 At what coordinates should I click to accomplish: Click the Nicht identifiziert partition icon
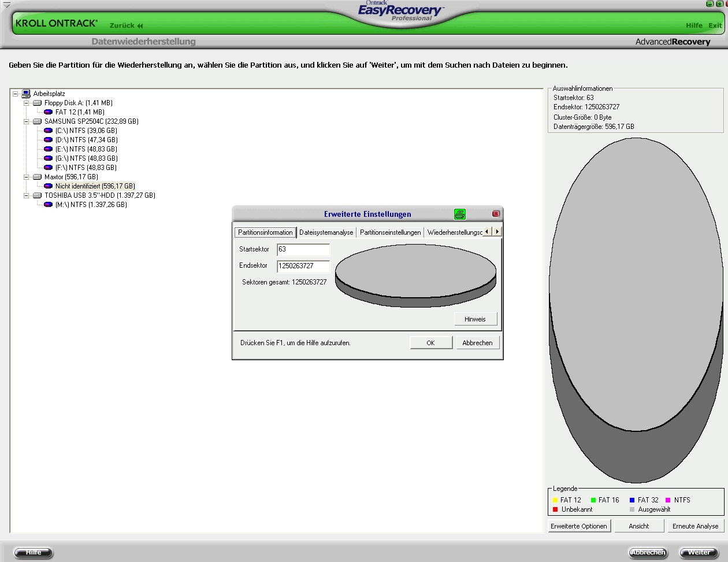[49, 186]
